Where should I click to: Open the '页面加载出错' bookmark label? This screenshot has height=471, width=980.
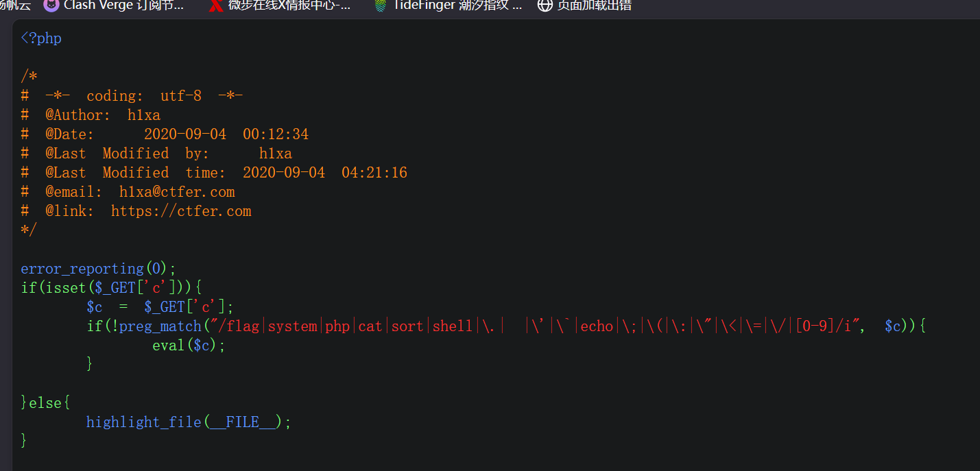coord(595,5)
